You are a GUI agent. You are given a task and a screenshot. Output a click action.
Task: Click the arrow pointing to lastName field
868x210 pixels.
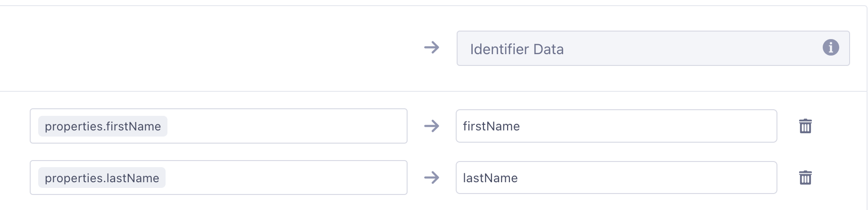432,178
